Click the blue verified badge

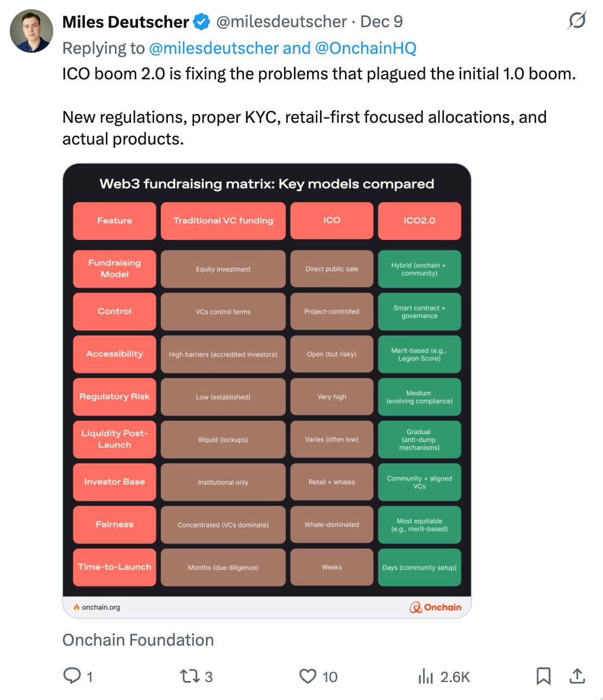click(202, 22)
